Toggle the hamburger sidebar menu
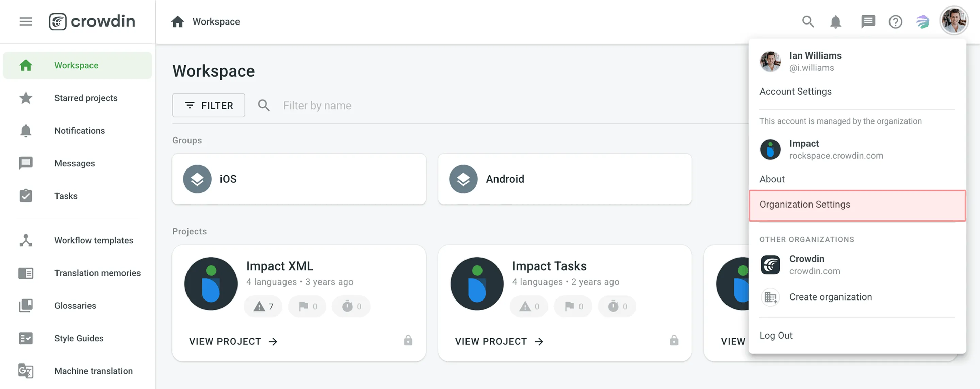This screenshot has height=389, width=980. pyautogui.click(x=26, y=21)
